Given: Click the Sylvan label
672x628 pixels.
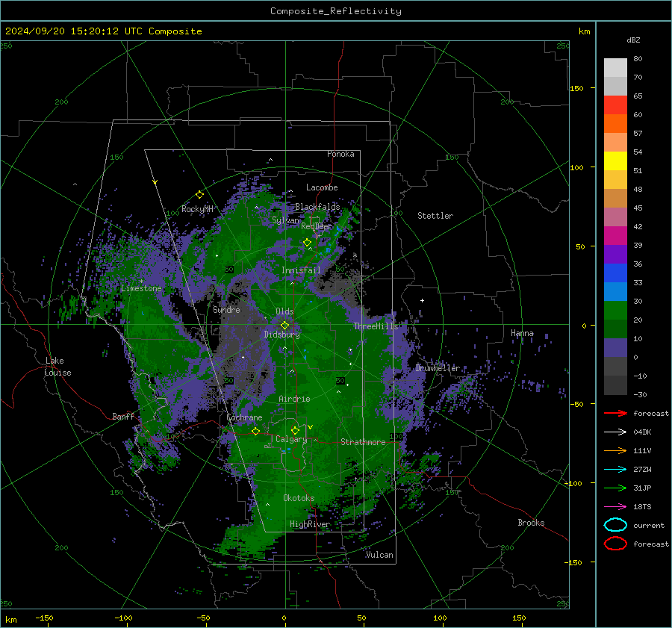Looking at the screenshot, I should (x=285, y=220).
